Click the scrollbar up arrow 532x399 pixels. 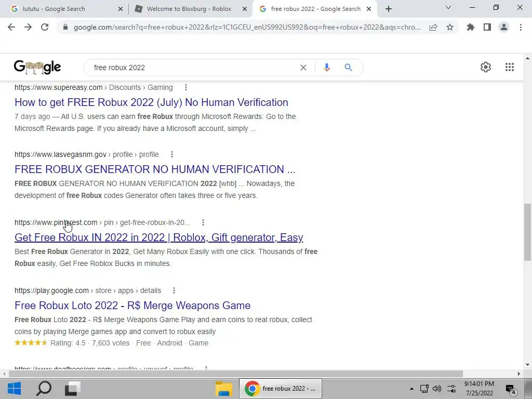click(528, 58)
